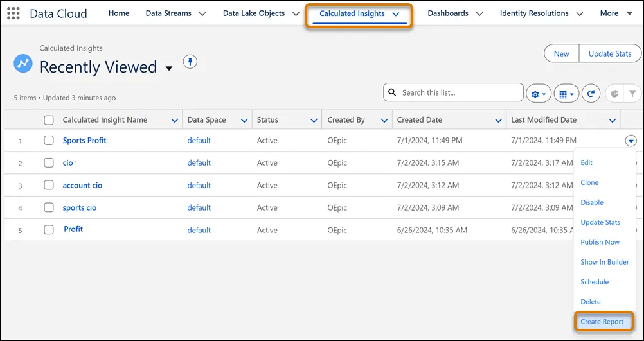Viewport: 644px width, 341px height.
Task: Open the sports cio insight link
Action: [x=79, y=207]
